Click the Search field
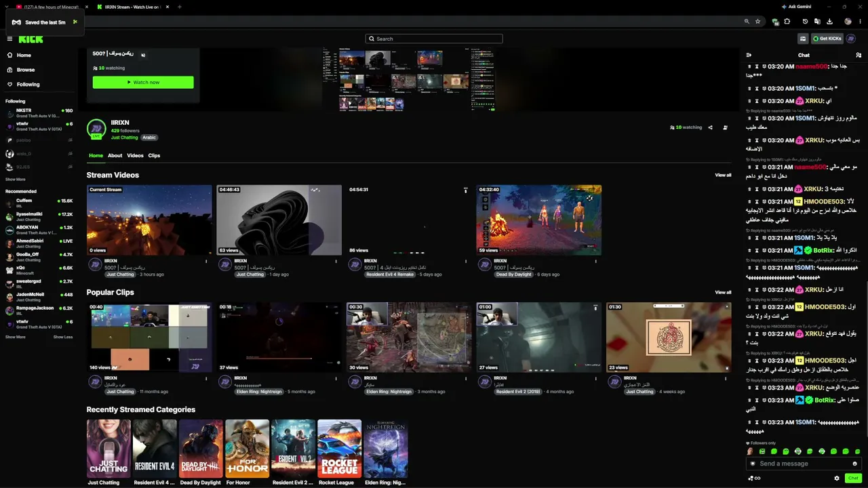868x488 pixels. (x=434, y=39)
